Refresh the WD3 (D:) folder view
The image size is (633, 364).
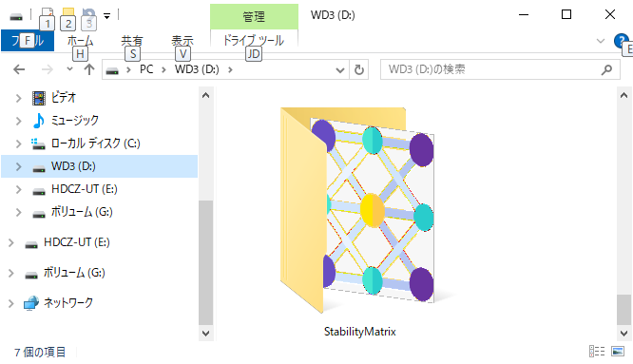point(359,69)
